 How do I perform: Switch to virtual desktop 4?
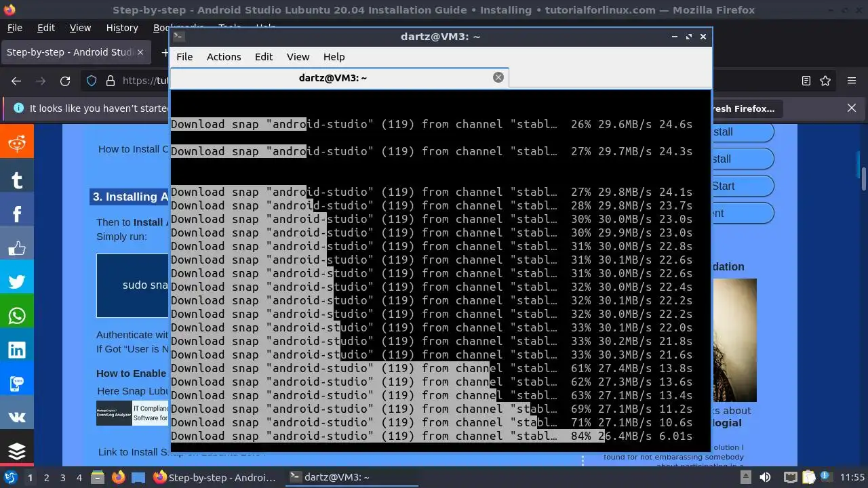[x=79, y=477]
